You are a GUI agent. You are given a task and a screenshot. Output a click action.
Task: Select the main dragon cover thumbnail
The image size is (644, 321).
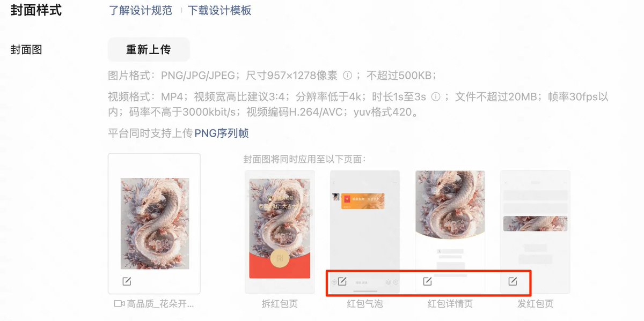pos(155,223)
